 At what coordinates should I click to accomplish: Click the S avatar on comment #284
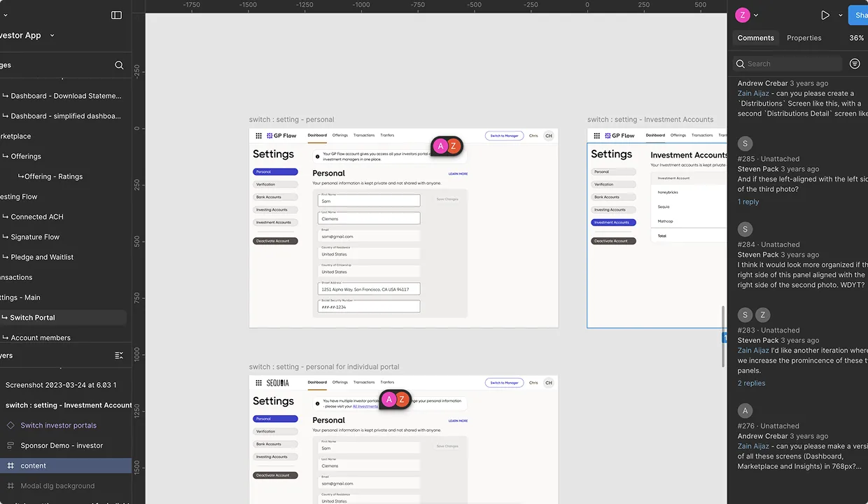pyautogui.click(x=745, y=229)
